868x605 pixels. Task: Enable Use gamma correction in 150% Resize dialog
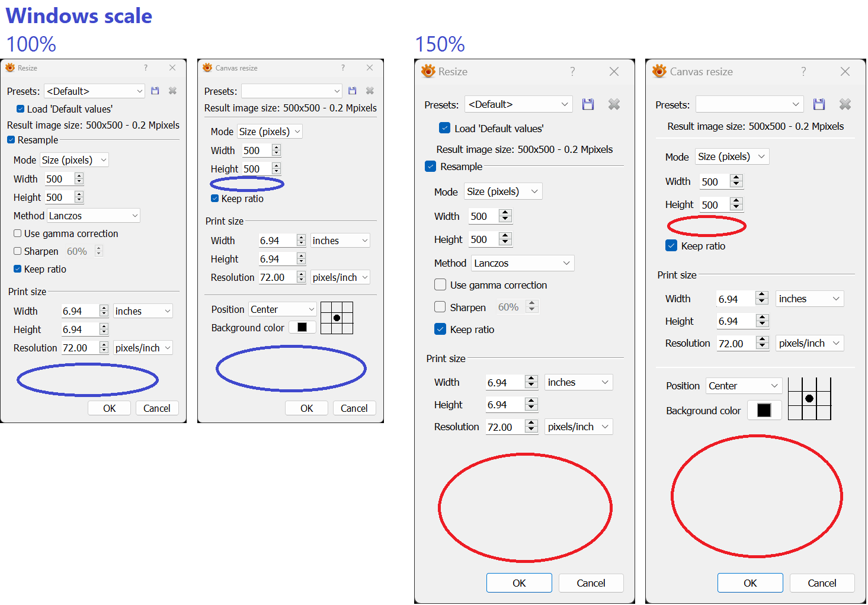pos(440,285)
